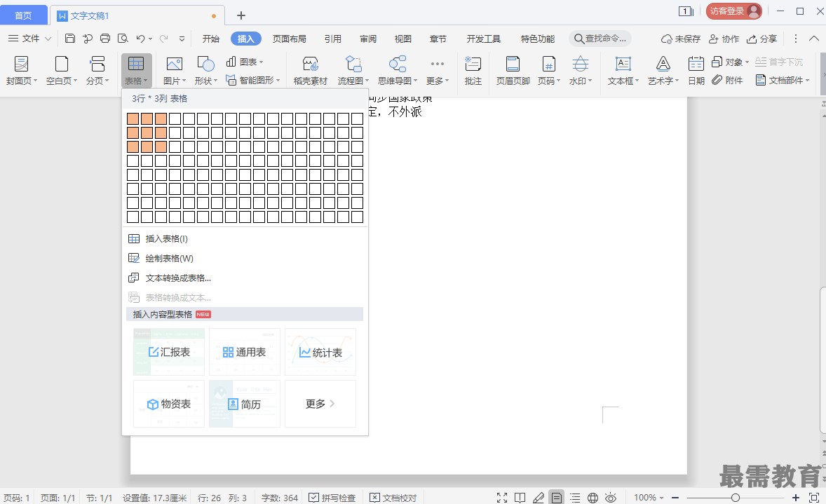Expand the File (文件) menu arrow
Viewport: 826px width, 504px height.
click(x=48, y=39)
